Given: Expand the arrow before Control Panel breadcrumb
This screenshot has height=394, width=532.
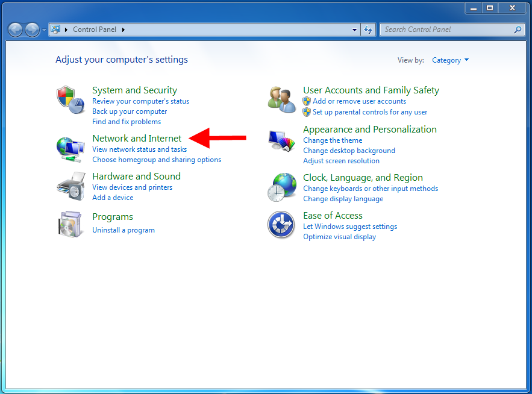Looking at the screenshot, I should (66, 30).
